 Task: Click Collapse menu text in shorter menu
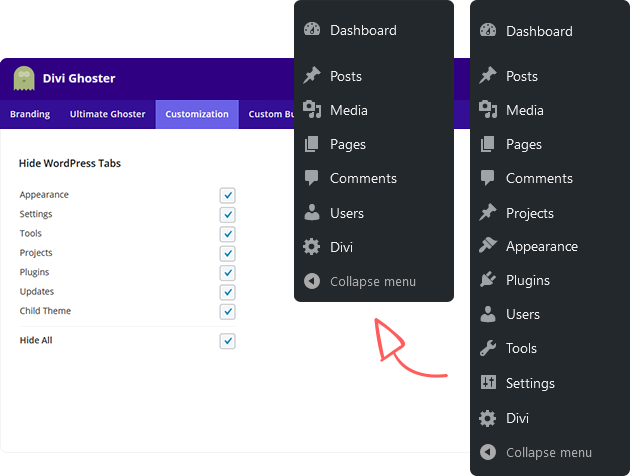tap(373, 282)
